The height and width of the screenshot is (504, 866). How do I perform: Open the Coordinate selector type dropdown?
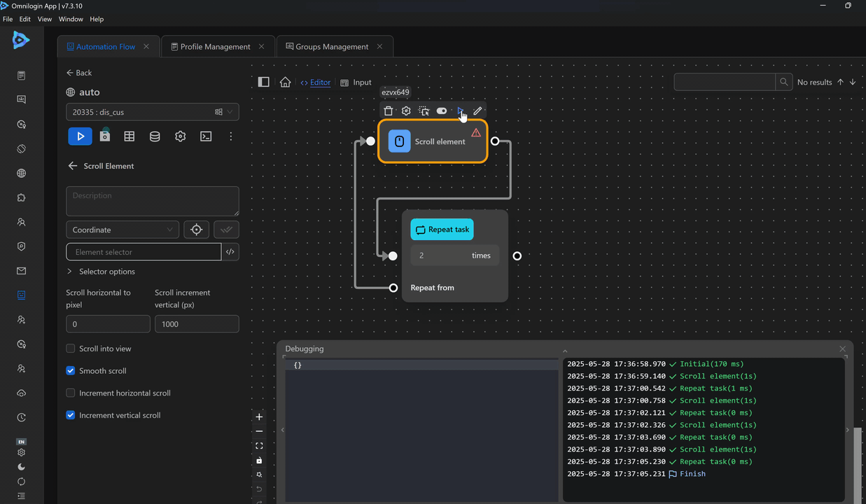point(123,230)
